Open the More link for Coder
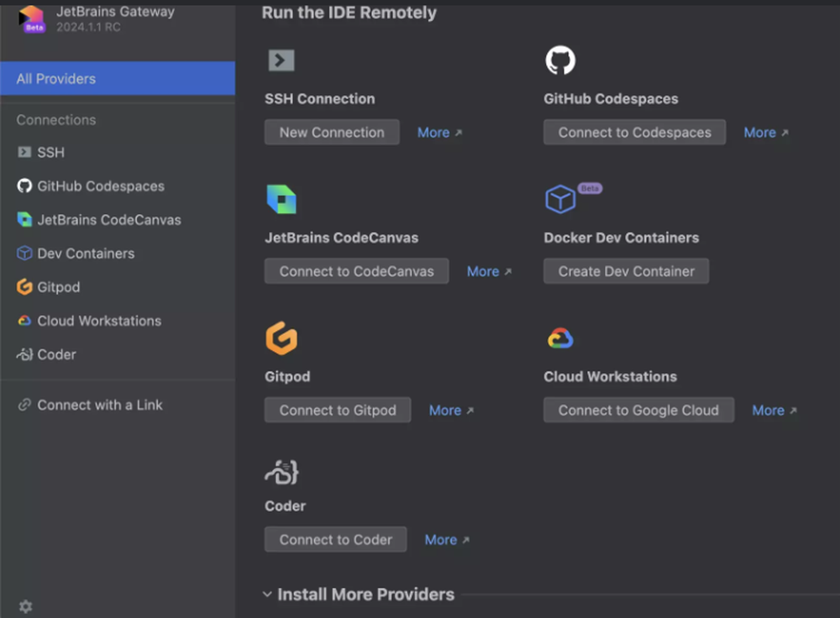Screen dimensions: 840x618 pos(447,540)
